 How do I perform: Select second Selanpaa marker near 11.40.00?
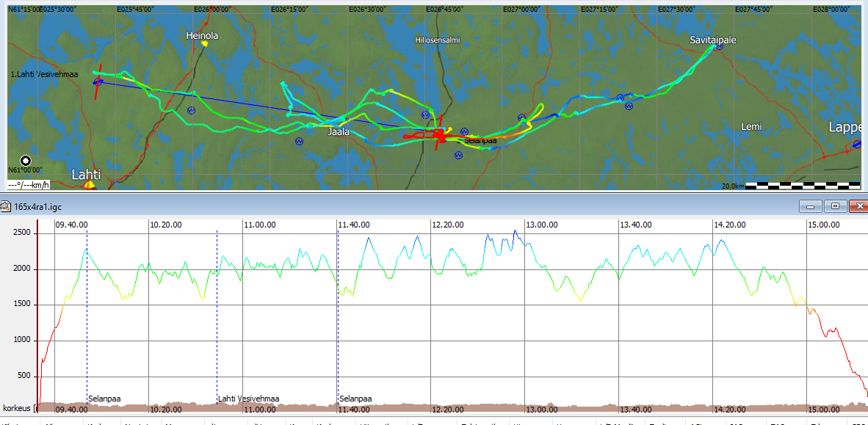[338, 316]
